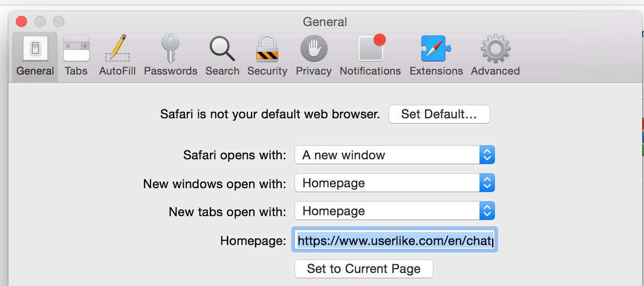The height and width of the screenshot is (286, 644).
Task: Expand the "Safari opens with" dropdown
Action: click(394, 155)
